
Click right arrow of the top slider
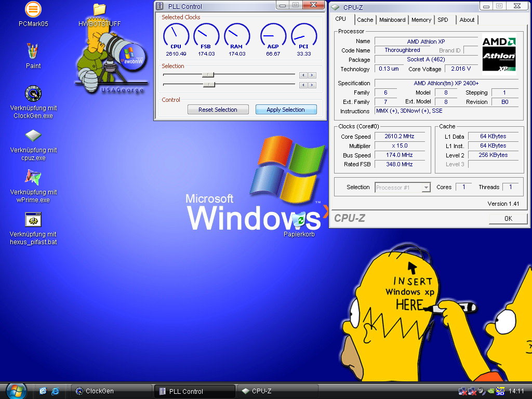click(x=312, y=75)
